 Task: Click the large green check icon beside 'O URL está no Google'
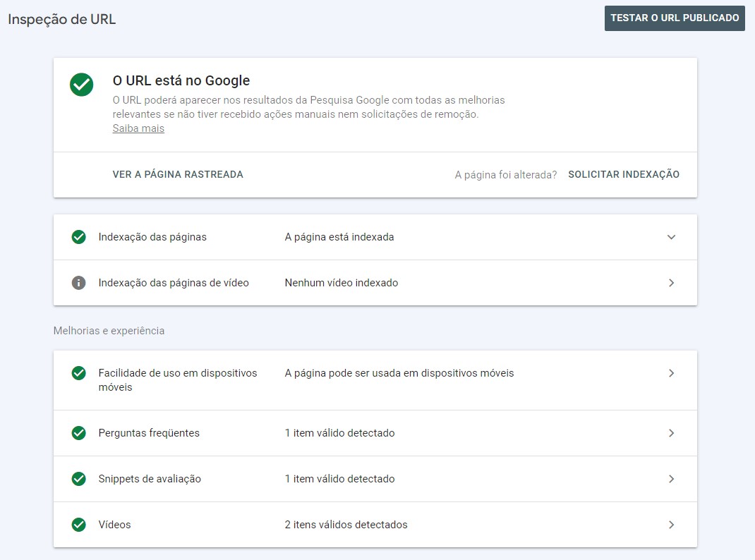tap(82, 85)
